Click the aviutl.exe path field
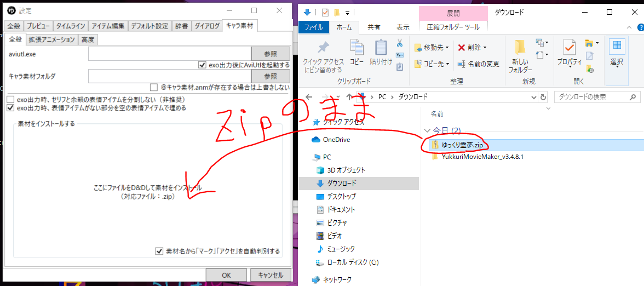 click(x=170, y=54)
